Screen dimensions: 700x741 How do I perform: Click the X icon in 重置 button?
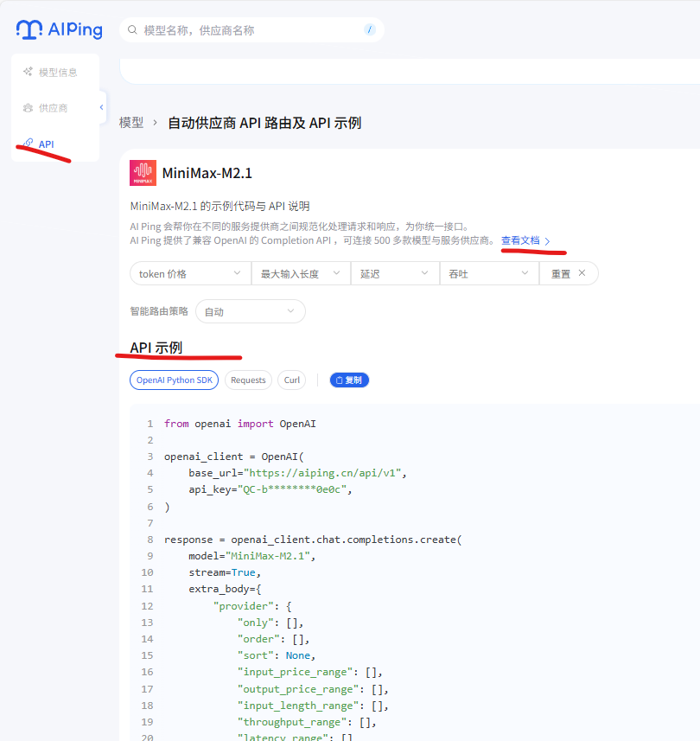pos(582,273)
